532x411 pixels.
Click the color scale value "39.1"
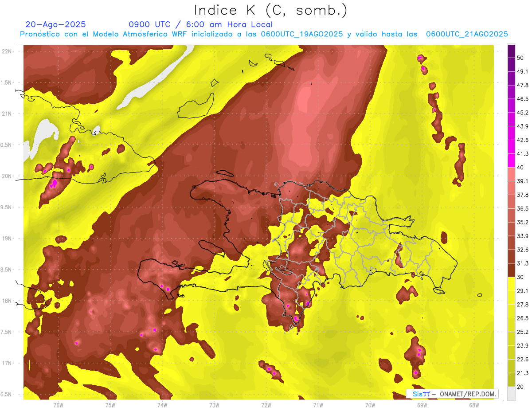pyautogui.click(x=522, y=181)
